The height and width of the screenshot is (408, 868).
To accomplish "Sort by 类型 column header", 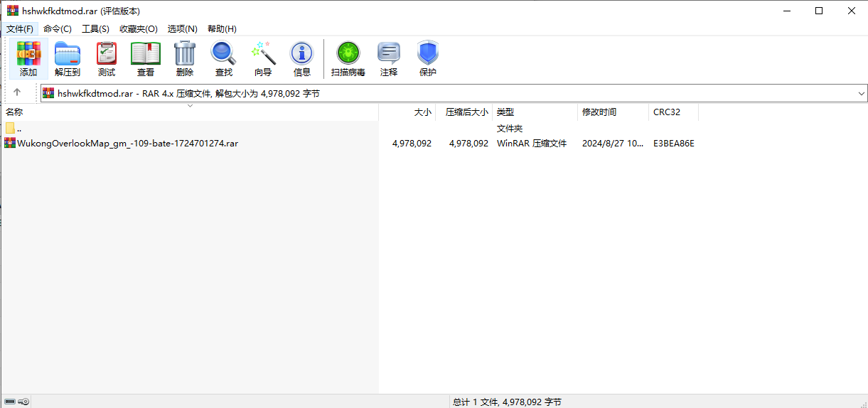I will pos(535,112).
